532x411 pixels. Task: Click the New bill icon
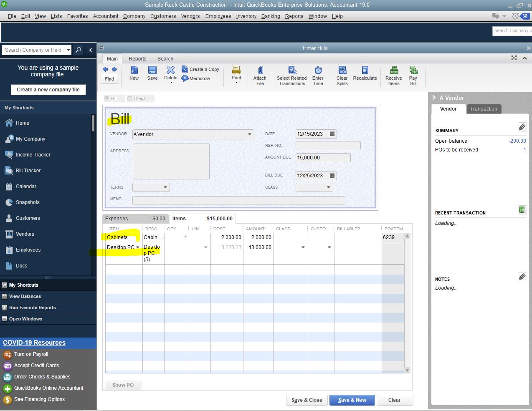134,70
